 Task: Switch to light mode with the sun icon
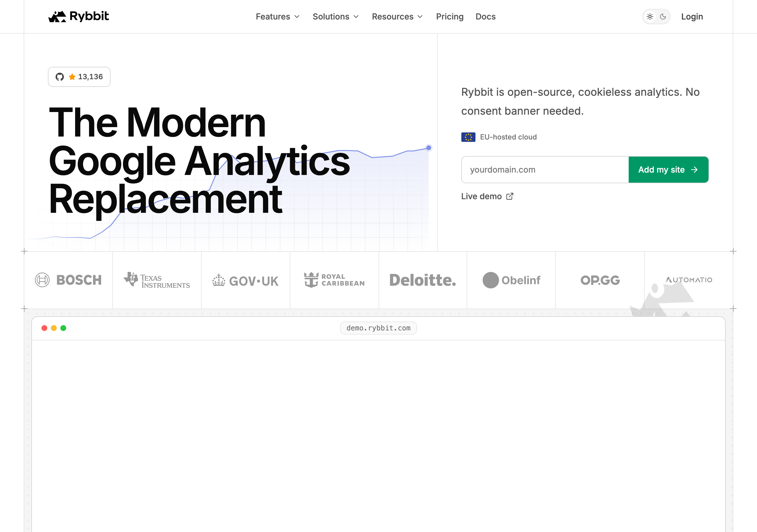[x=650, y=17]
